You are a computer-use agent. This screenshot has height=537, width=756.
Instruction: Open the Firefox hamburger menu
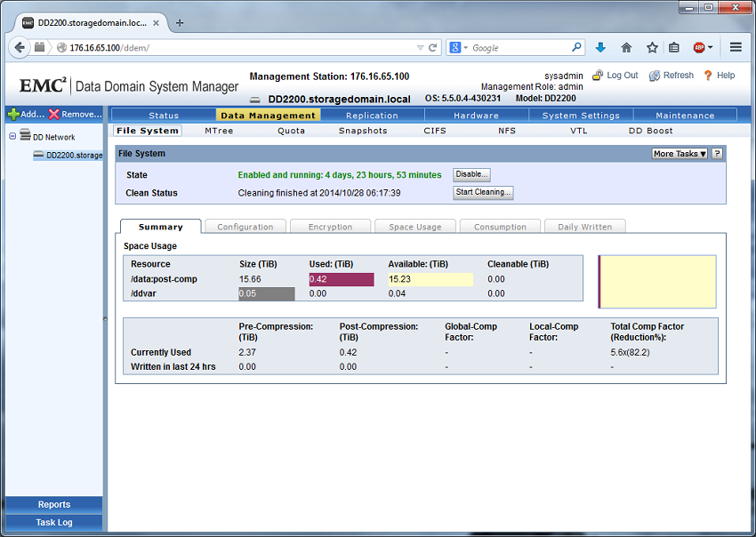tap(736, 47)
